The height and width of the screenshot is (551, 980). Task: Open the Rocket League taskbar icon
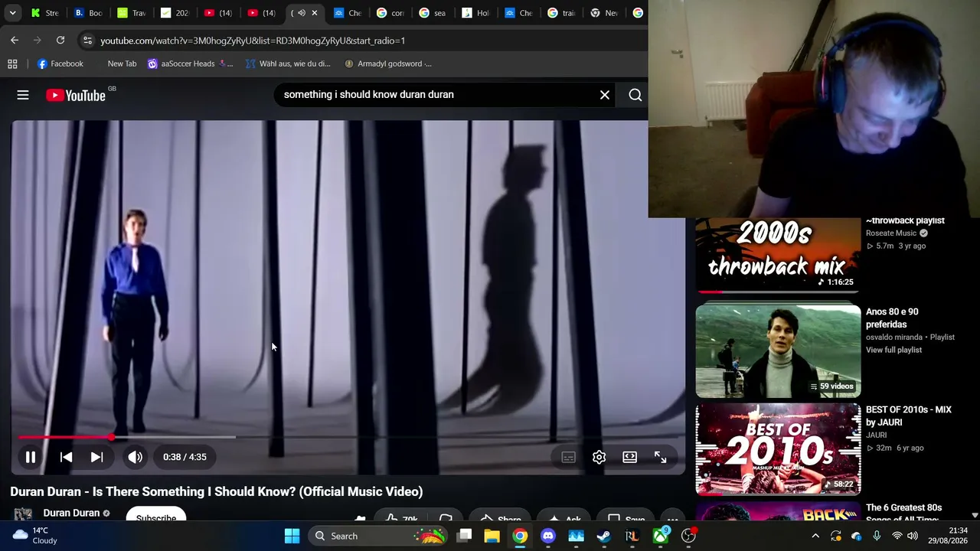click(632, 536)
